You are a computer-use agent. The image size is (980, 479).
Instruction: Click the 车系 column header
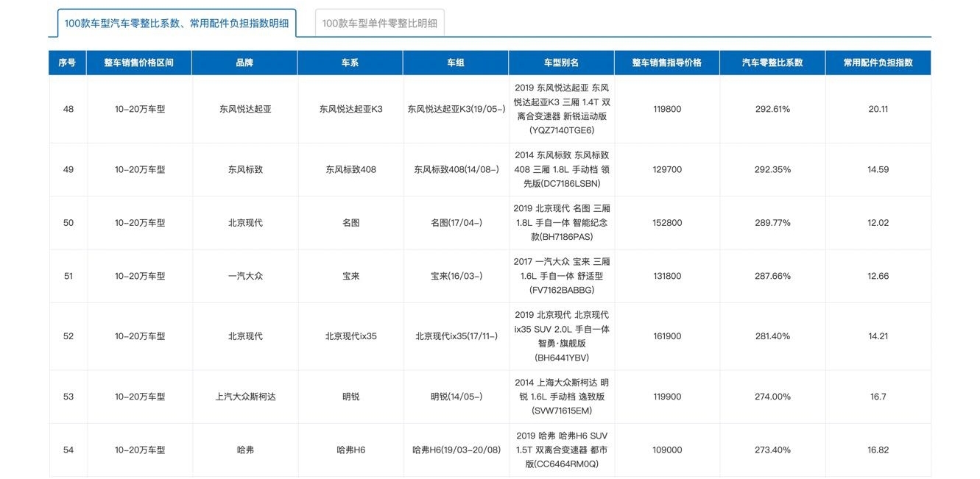[x=350, y=63]
